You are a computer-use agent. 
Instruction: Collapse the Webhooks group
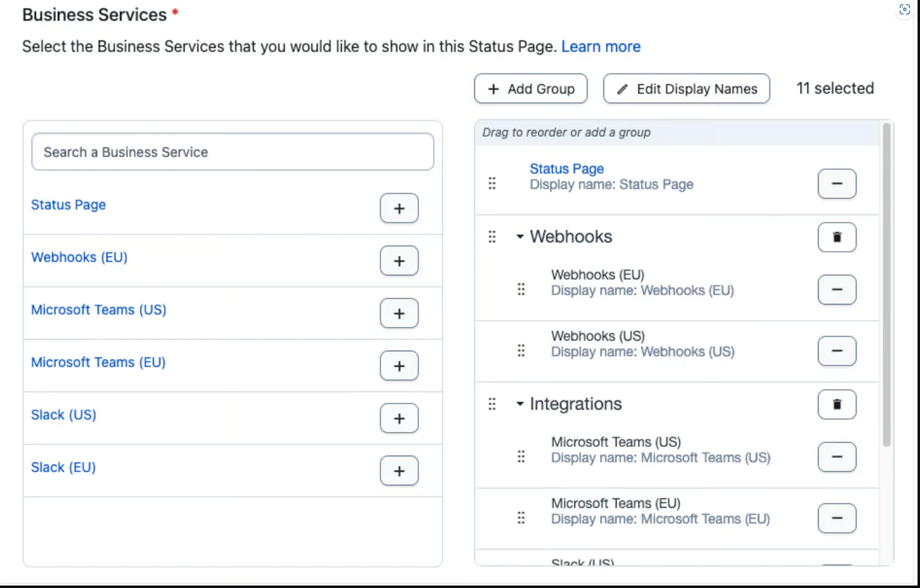pos(520,237)
